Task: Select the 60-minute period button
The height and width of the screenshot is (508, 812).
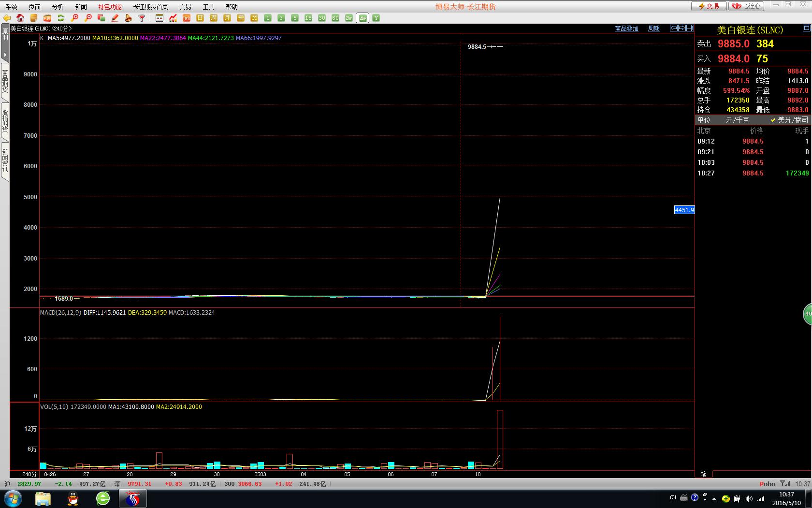Action: [335, 18]
